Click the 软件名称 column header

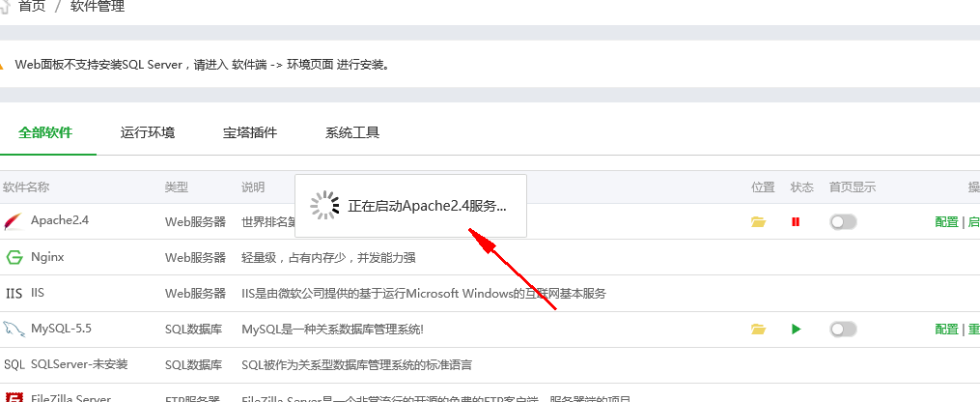(x=26, y=187)
